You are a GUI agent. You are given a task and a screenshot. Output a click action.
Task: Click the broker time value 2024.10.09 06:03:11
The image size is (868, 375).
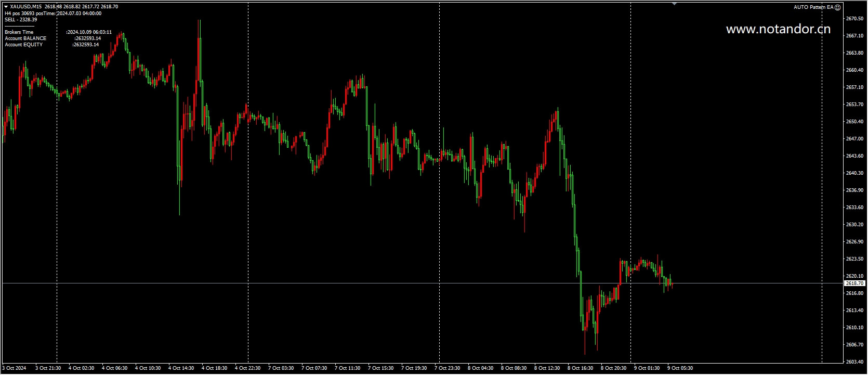pyautogui.click(x=89, y=32)
